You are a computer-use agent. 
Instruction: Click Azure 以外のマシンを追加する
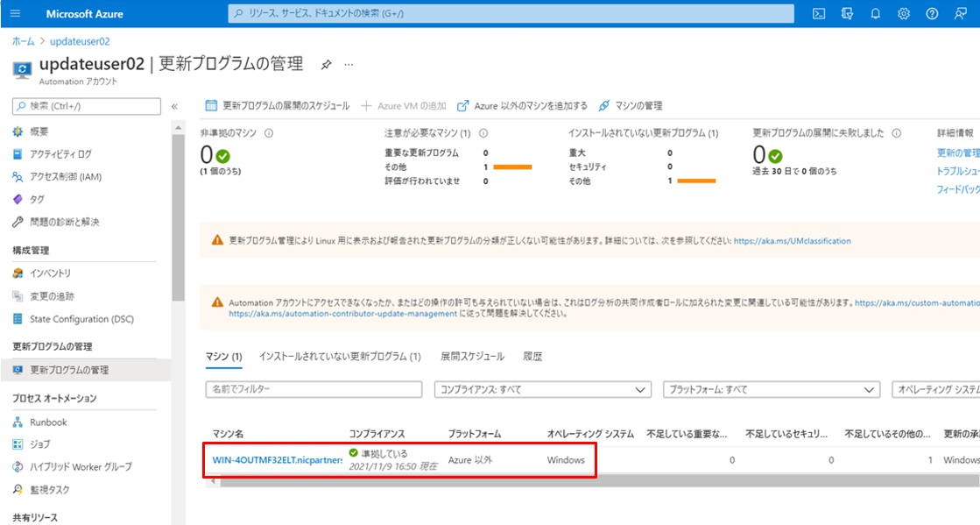[522, 106]
